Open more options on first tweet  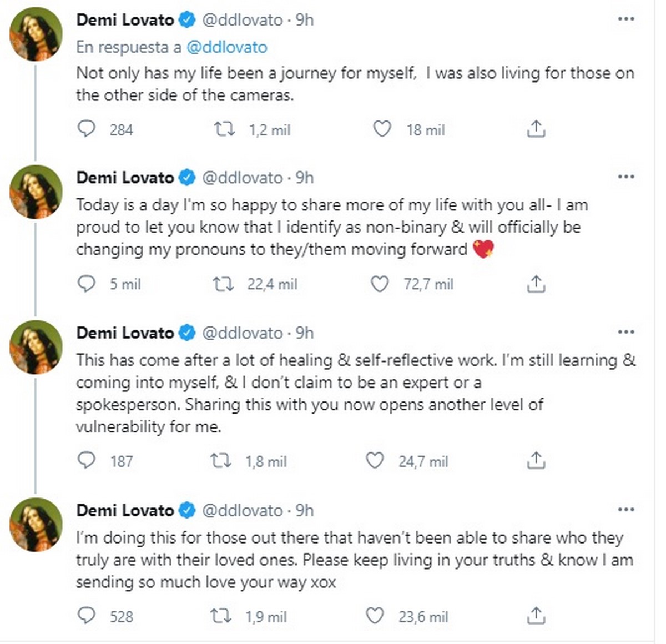625,19
